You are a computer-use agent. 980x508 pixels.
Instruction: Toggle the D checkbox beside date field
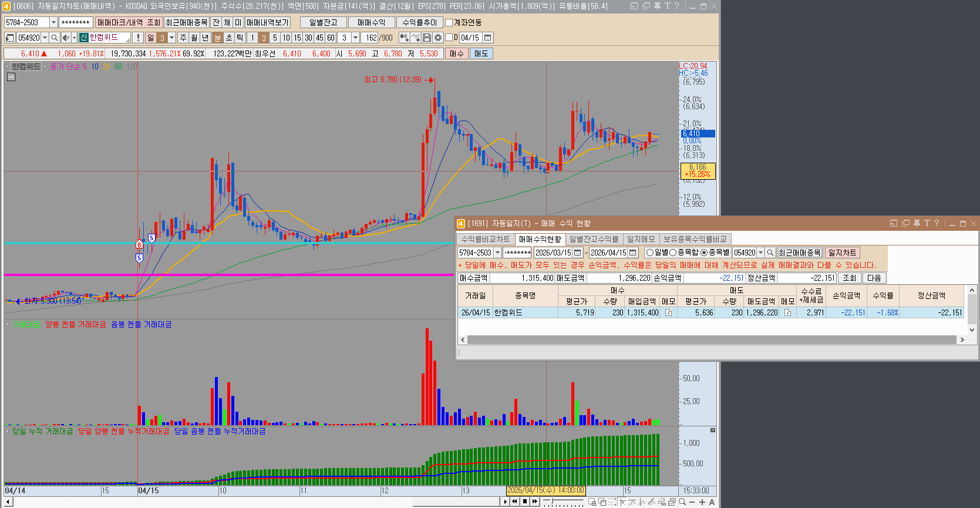tap(449, 38)
